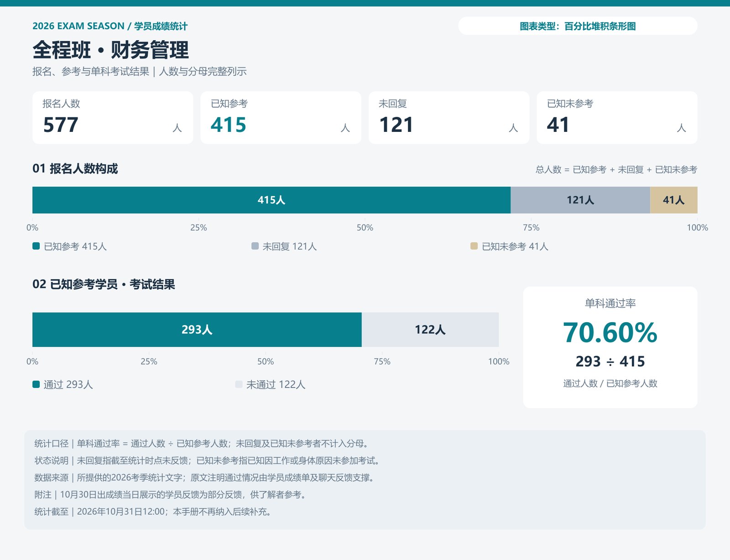Select the 122人 not-passed bar segment
Viewport: 730px width, 560px height.
pos(430,330)
